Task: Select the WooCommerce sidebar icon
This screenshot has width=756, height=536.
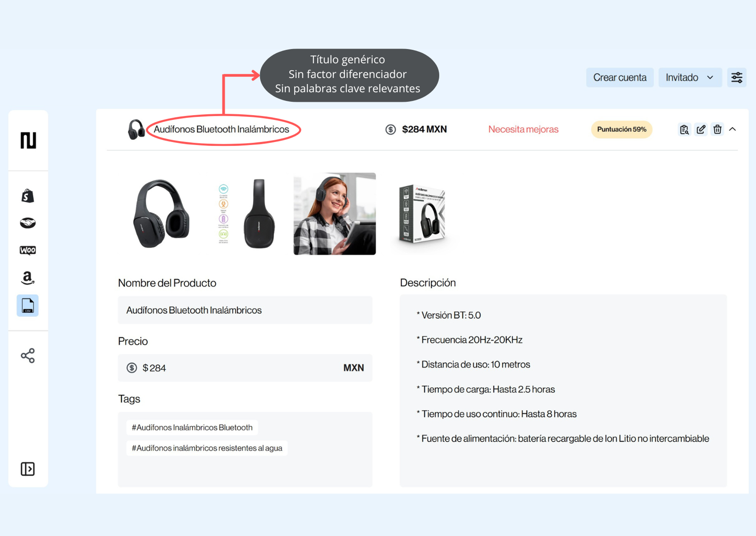Action: (28, 250)
